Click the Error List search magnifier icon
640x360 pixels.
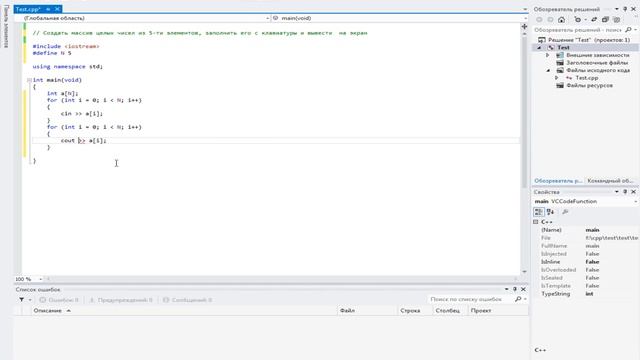(x=518, y=299)
